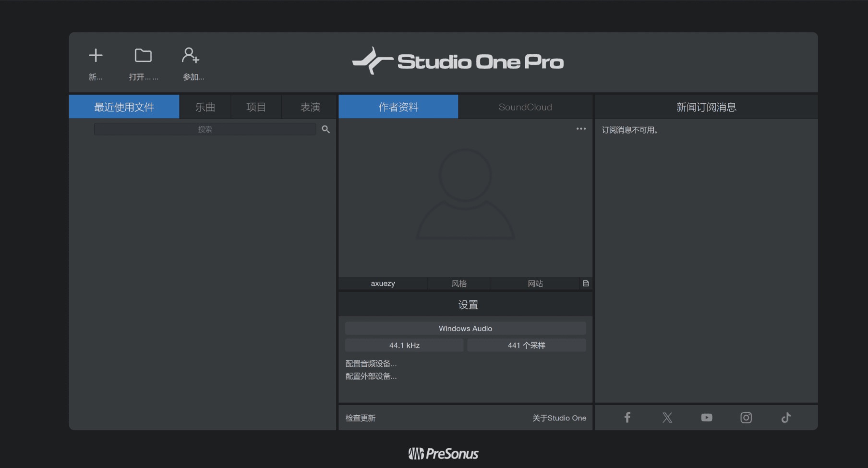Switch to the 乐曲 tab
Screen dimensions: 868x468
(x=205, y=107)
